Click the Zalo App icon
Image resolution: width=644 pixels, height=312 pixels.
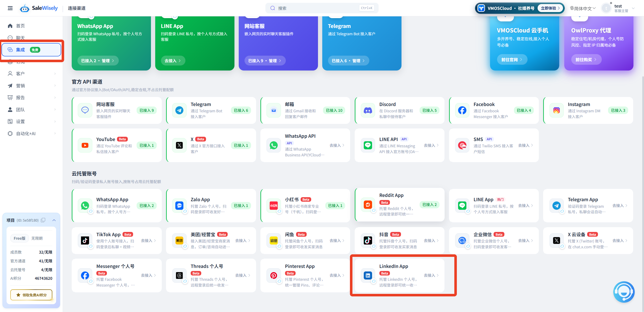pyautogui.click(x=179, y=205)
